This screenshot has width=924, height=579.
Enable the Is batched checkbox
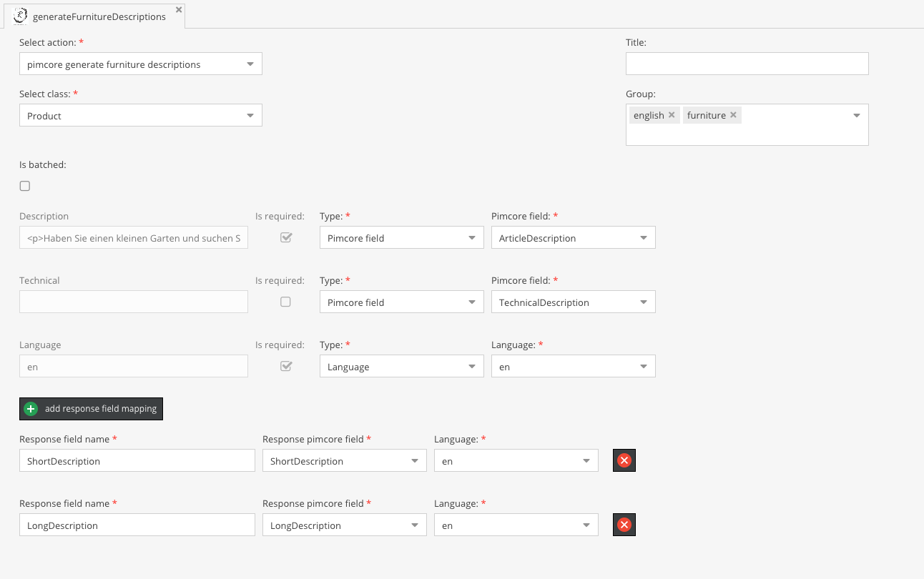coord(25,186)
